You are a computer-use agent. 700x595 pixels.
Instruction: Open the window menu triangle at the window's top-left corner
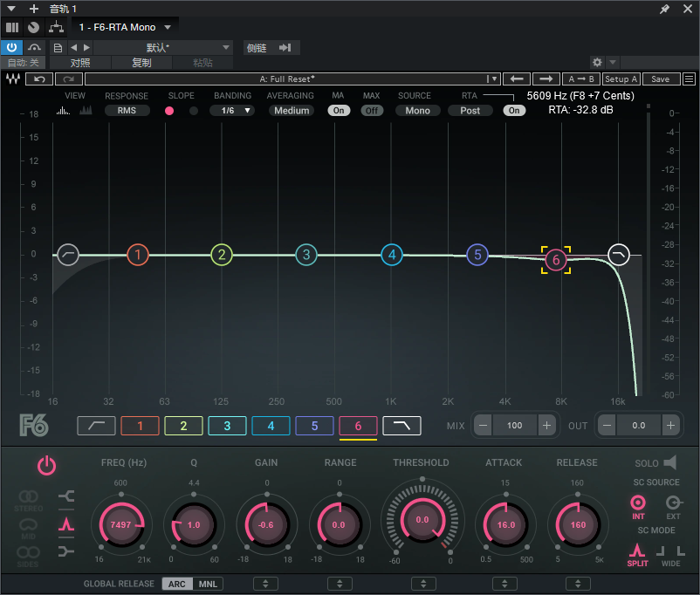point(11,9)
